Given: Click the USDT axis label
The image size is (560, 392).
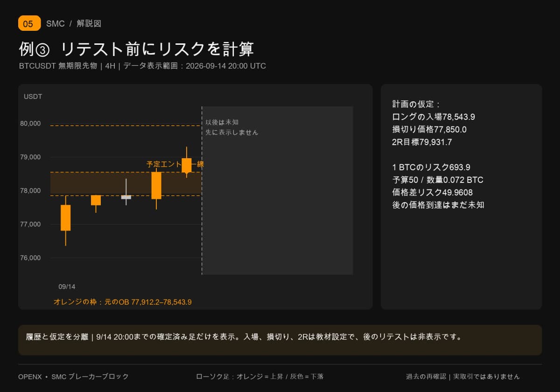Looking at the screenshot, I should tap(33, 97).
